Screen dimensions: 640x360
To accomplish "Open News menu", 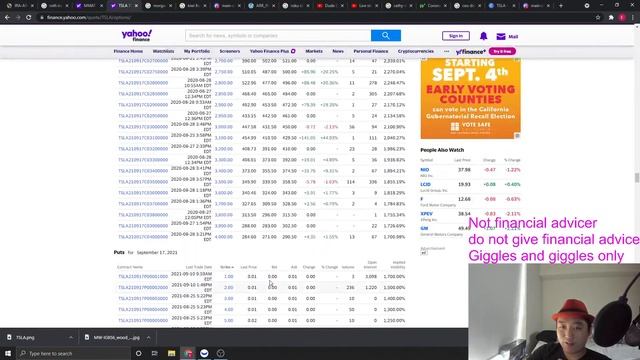I will click(x=338, y=51).
